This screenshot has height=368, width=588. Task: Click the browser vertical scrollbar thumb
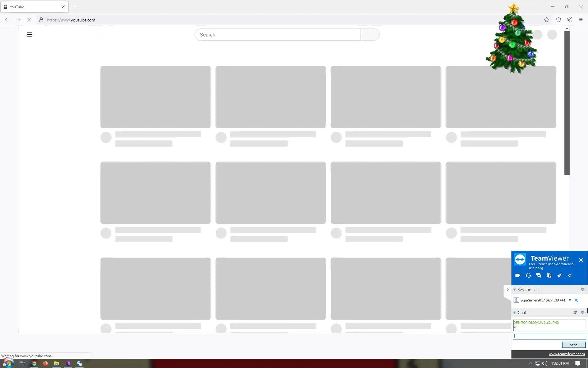pyautogui.click(x=567, y=103)
